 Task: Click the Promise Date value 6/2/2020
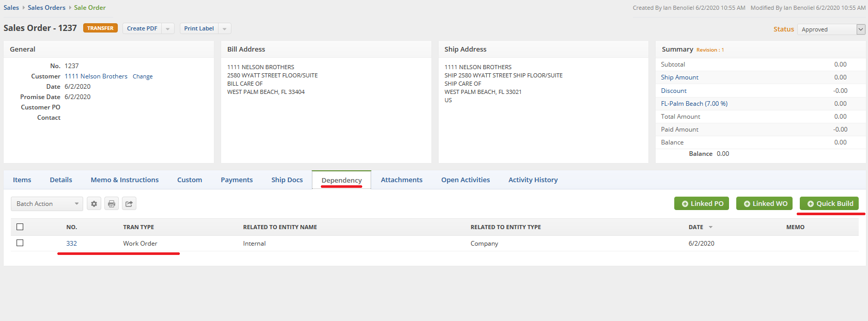[78, 97]
